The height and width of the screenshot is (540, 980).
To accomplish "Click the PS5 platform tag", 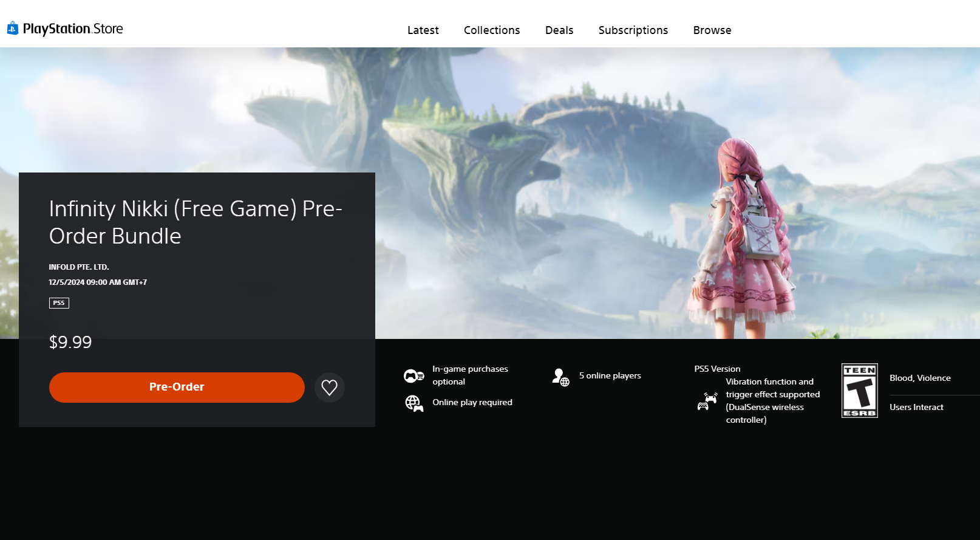I will [59, 303].
